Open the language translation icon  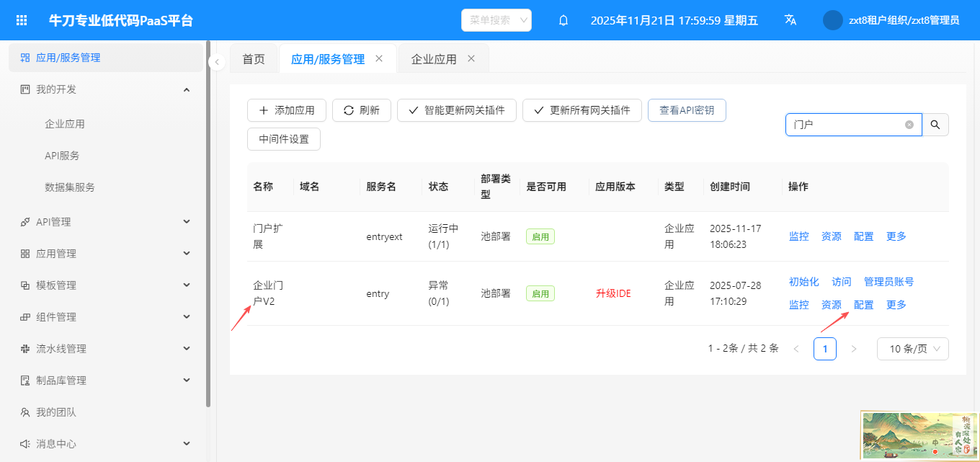click(x=790, y=20)
